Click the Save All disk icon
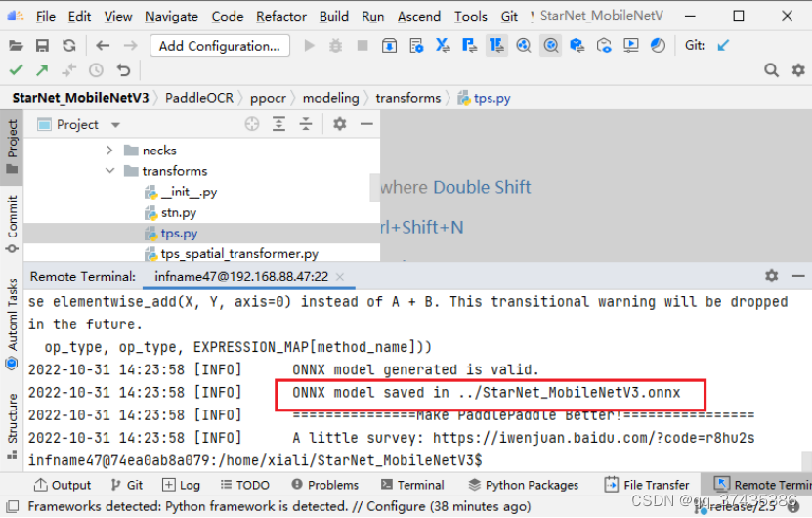The height and width of the screenshot is (518, 812). coord(42,46)
